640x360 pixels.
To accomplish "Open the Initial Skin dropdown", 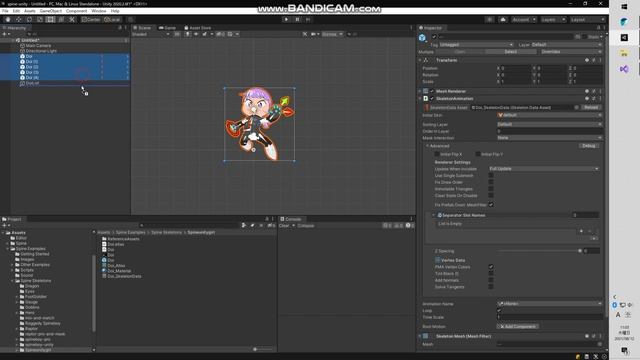I will 549,115.
